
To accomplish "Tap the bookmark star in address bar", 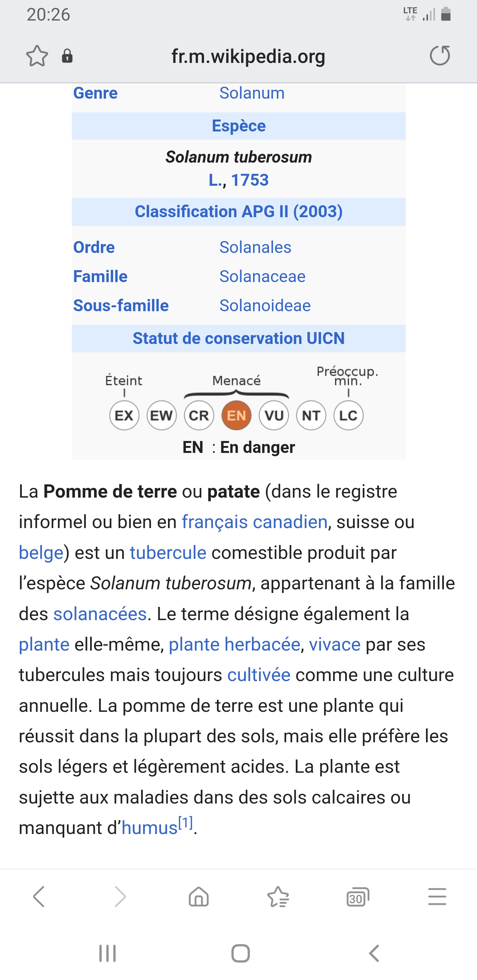I will [x=37, y=56].
